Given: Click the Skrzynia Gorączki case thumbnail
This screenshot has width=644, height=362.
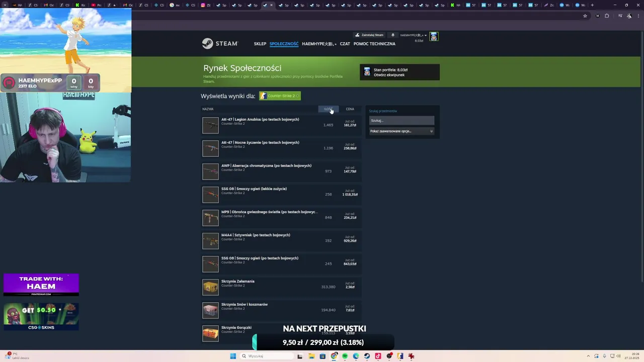Looking at the screenshot, I should point(210,333).
